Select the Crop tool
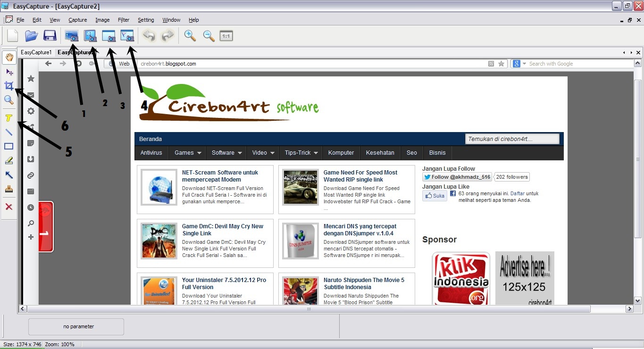Image resolution: width=644 pixels, height=349 pixels. pyautogui.click(x=8, y=85)
